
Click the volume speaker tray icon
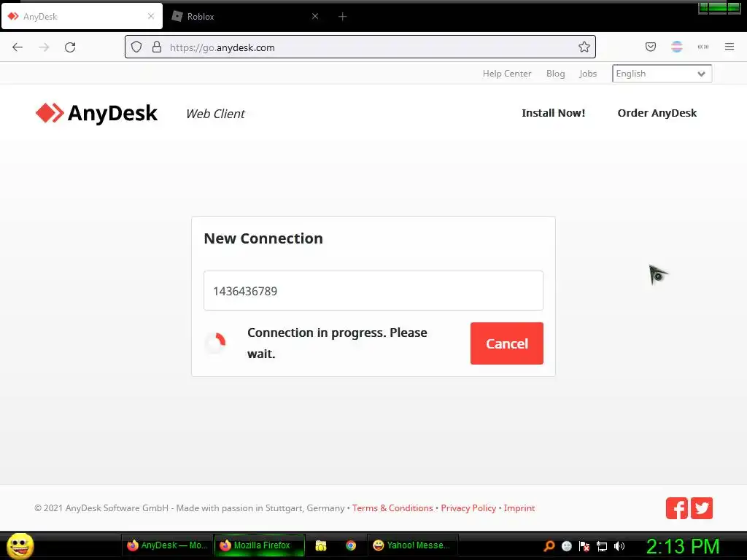click(619, 546)
